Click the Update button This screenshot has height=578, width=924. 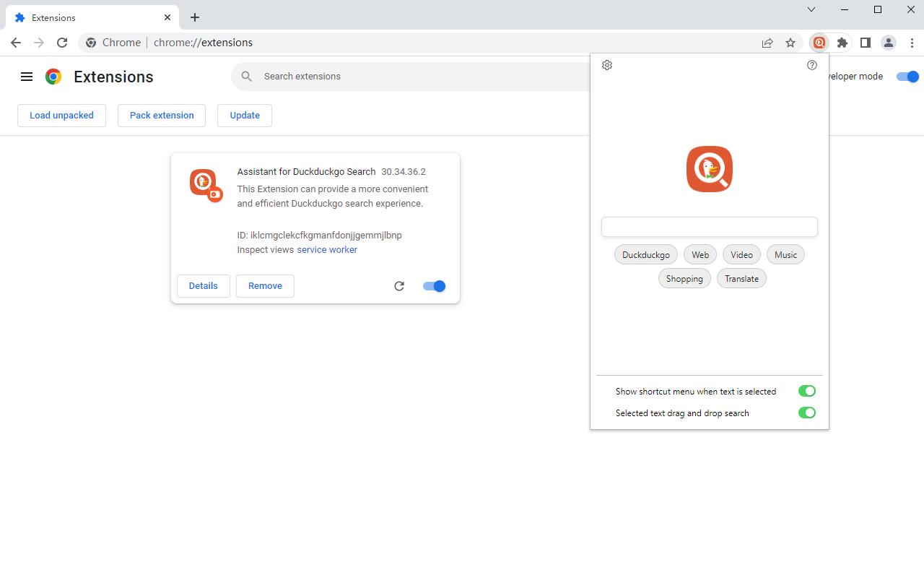coord(245,116)
